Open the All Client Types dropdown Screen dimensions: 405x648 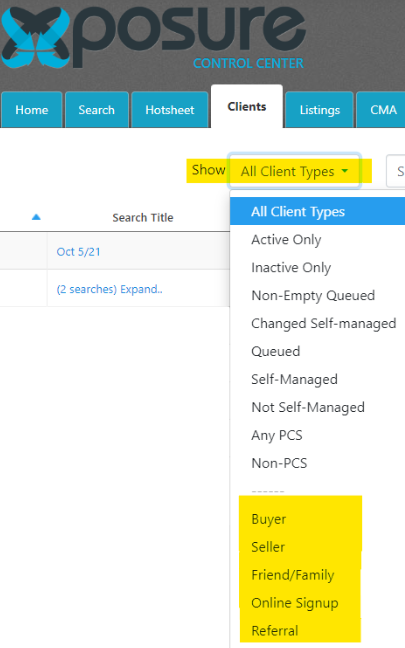coord(295,171)
